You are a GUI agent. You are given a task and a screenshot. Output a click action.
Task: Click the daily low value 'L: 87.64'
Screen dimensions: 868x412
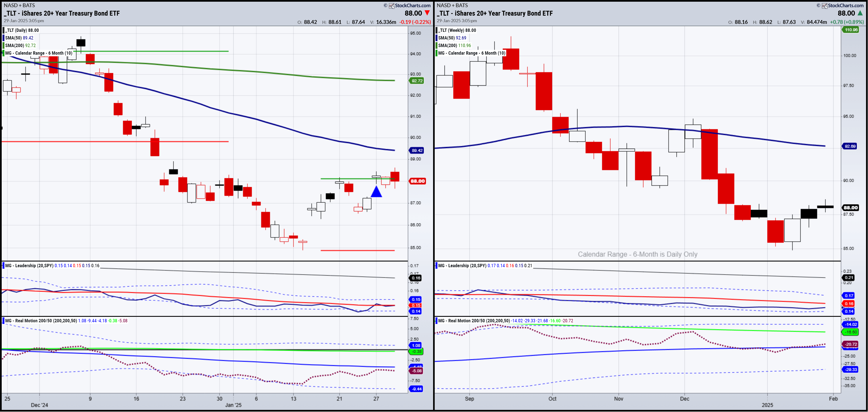[x=355, y=22]
